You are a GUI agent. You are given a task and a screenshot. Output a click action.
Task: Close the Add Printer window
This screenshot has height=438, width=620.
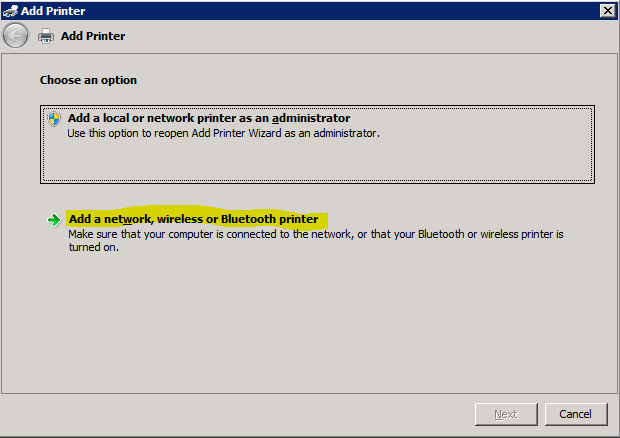607,10
